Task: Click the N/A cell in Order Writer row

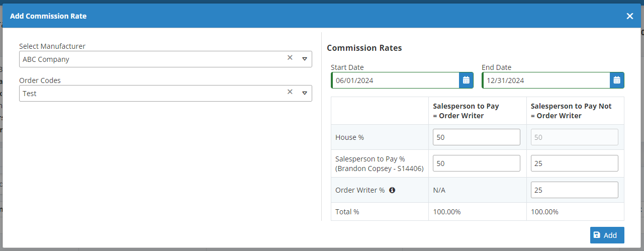Action: 439,190
